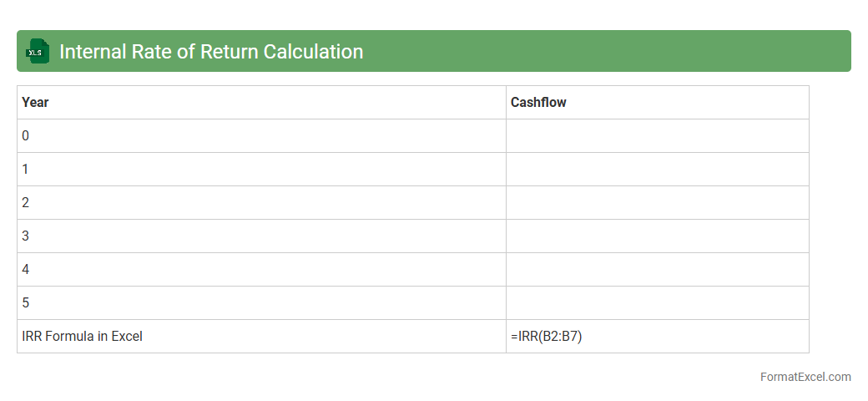Click the Year 4 cell
The image size is (868, 401).
tap(261, 270)
